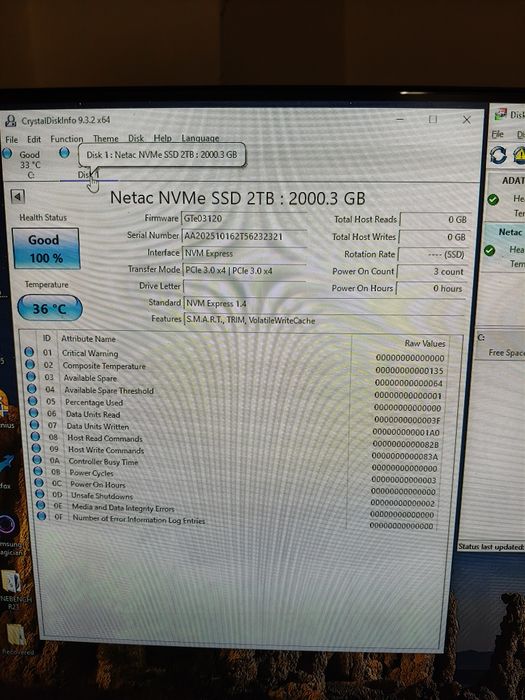Open the Help menu

pos(162,138)
